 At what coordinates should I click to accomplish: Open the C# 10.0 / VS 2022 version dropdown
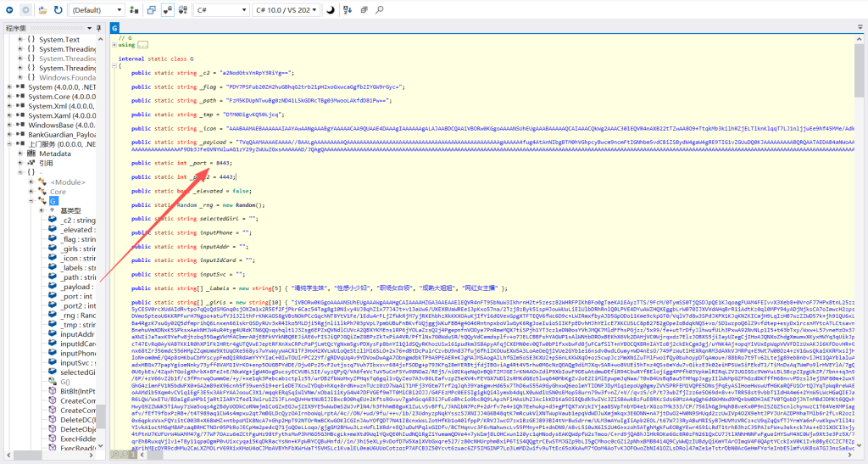pos(287,10)
